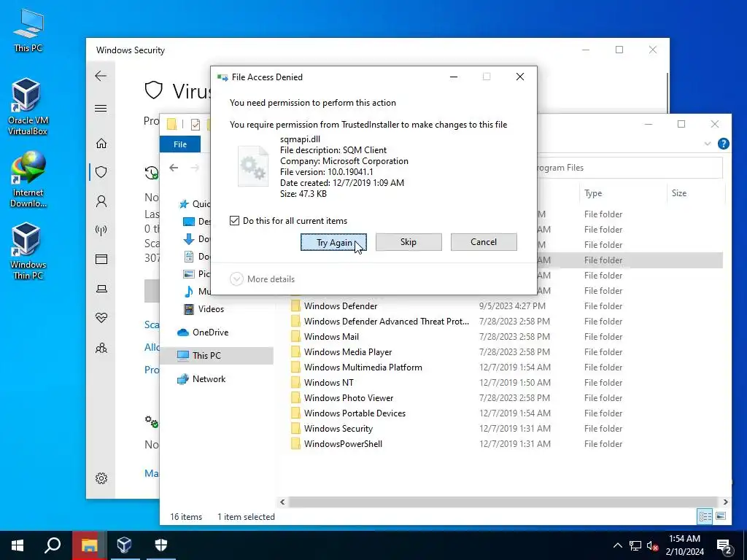Open taskbar search magnifier
This screenshot has height=560, width=747.
pos(53,545)
